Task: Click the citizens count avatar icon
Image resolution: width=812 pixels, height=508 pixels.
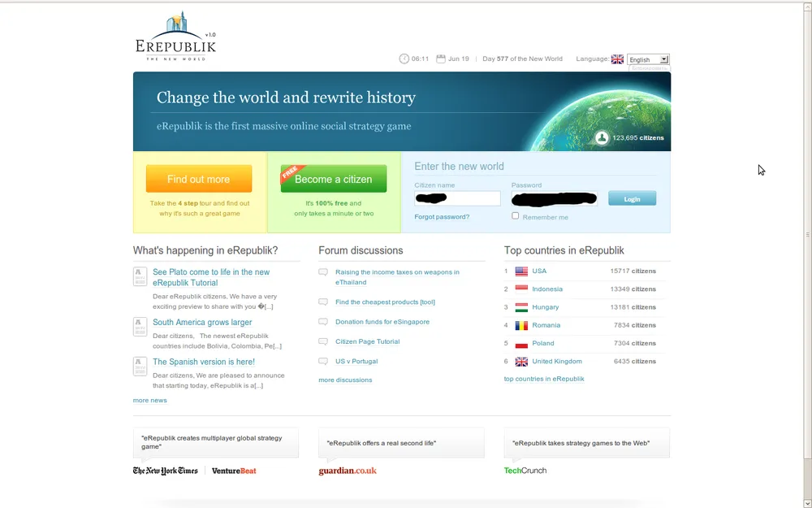Action: click(x=602, y=137)
